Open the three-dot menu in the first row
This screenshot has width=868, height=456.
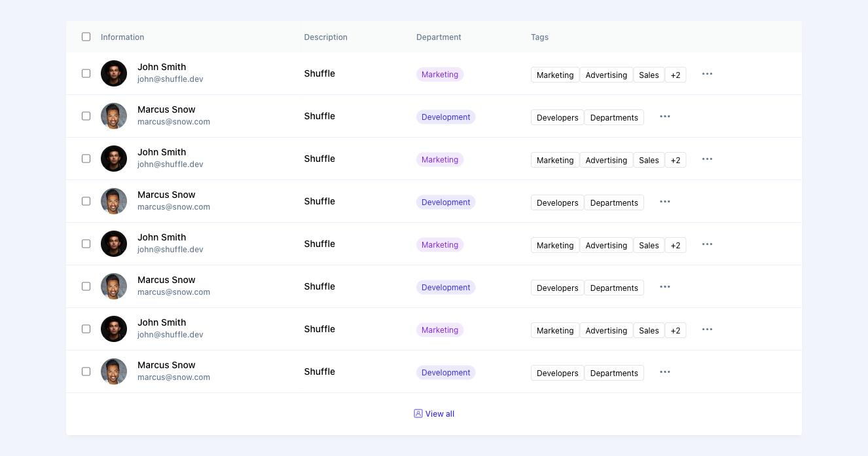707,74
